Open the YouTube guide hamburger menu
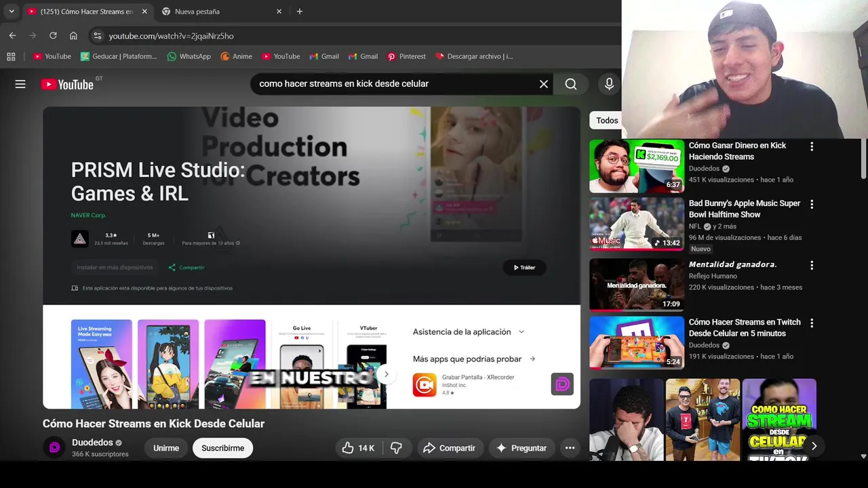Screen dimensions: 868x488 click(20, 84)
